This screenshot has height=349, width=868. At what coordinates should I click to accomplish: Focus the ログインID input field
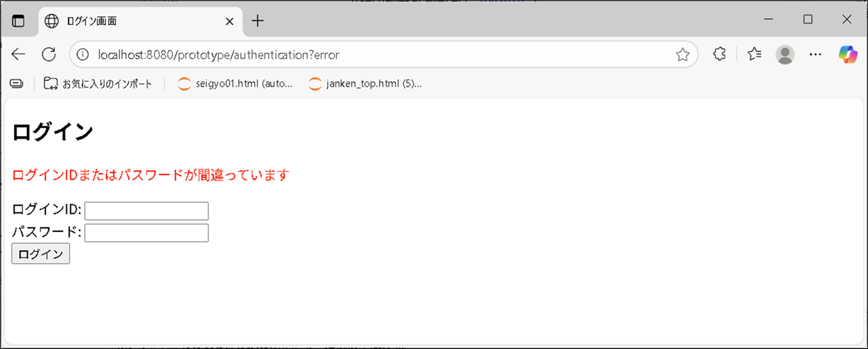pyautogui.click(x=147, y=211)
